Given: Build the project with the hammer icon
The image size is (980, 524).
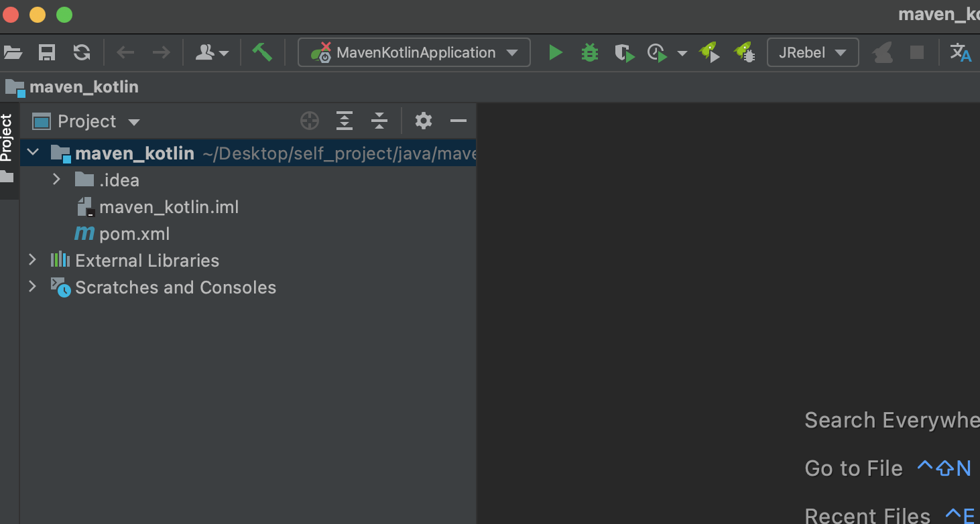Looking at the screenshot, I should 262,52.
